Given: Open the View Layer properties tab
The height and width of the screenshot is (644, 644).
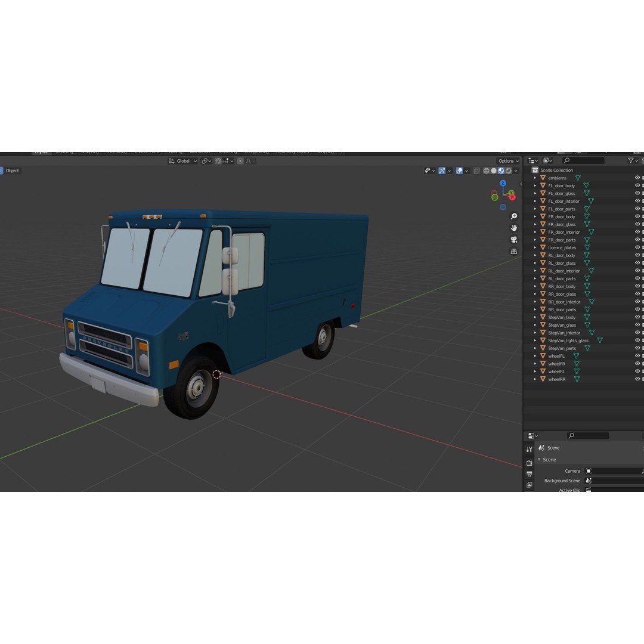Looking at the screenshot, I should (530, 484).
